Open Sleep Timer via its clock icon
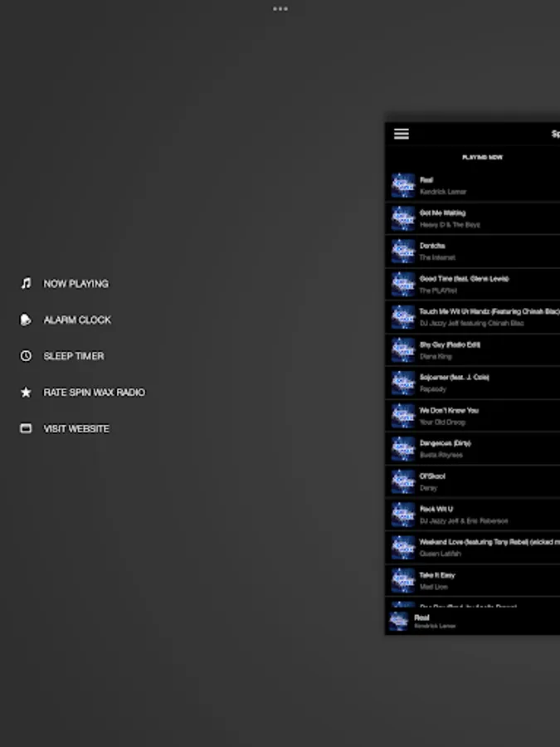The image size is (560, 747). pos(26,356)
